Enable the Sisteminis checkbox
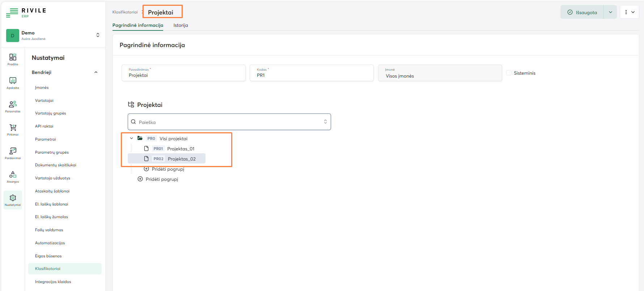The width and height of the screenshot is (644, 291). (x=509, y=73)
